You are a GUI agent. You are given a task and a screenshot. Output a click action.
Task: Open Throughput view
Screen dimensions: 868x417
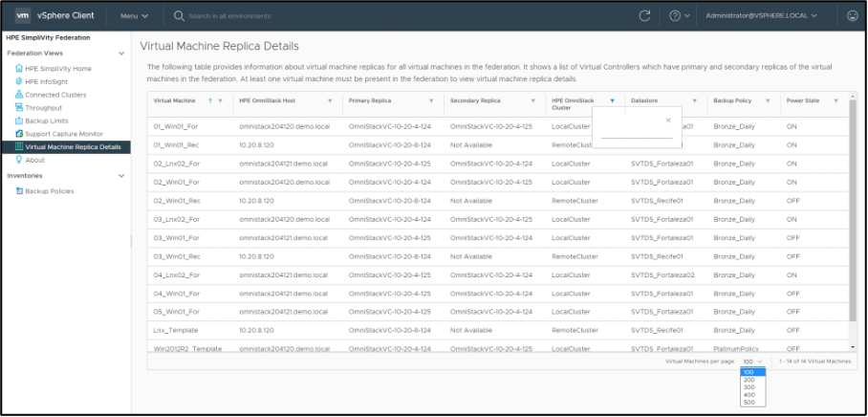click(x=43, y=107)
